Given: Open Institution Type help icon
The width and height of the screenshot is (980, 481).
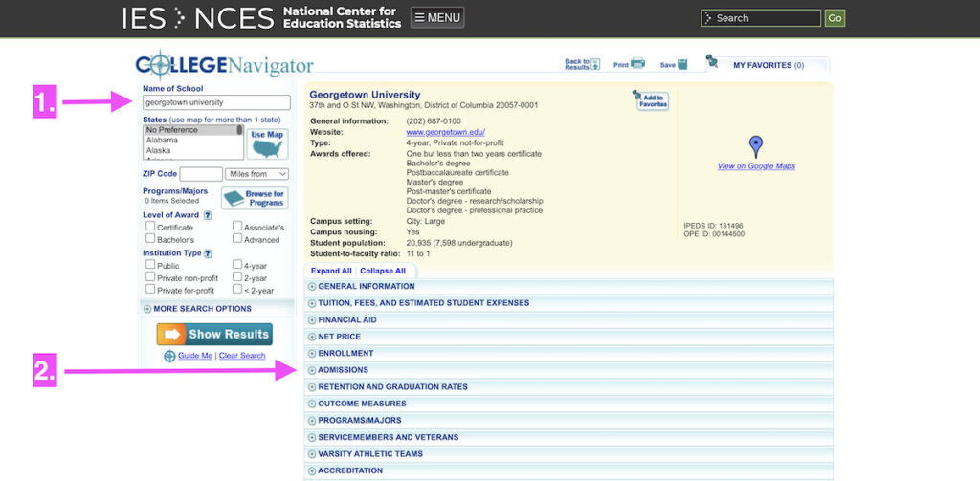Looking at the screenshot, I should coord(208,253).
